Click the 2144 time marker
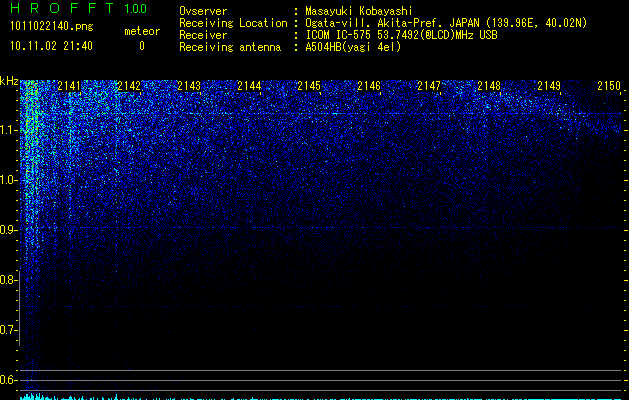Image resolution: width=629 pixels, height=400 pixels. [249, 86]
